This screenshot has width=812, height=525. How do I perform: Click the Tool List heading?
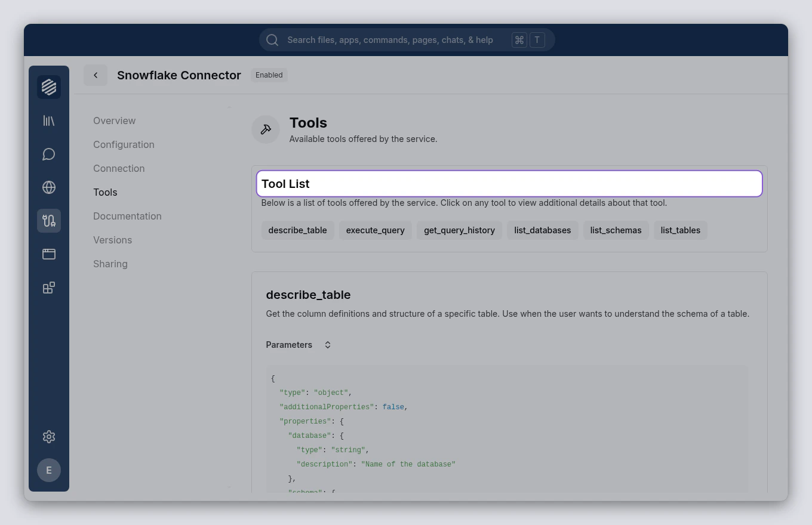[x=285, y=184]
